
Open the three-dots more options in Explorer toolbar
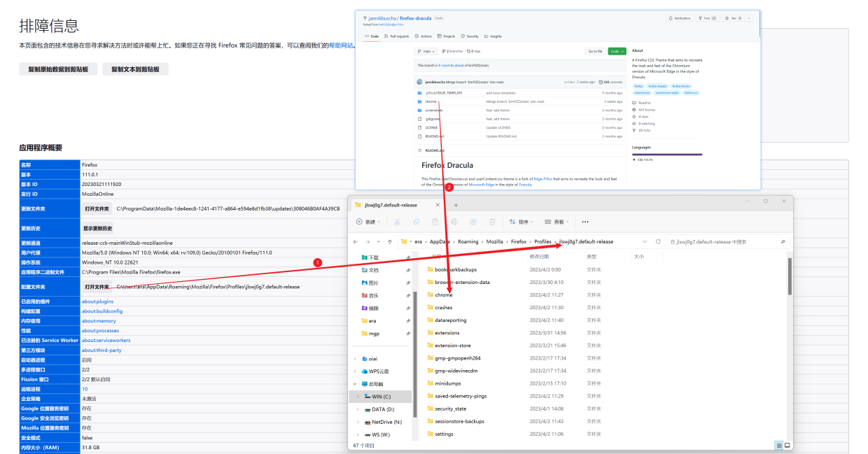[585, 222]
